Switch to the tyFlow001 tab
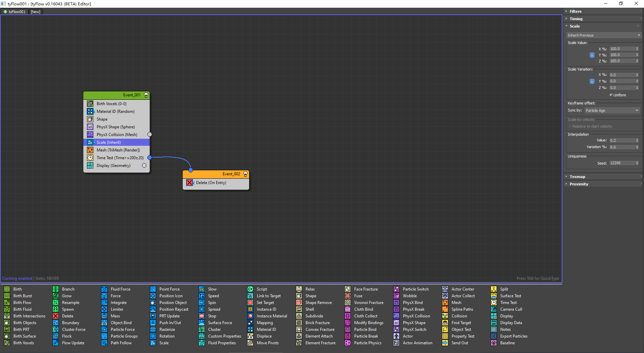 coord(14,12)
